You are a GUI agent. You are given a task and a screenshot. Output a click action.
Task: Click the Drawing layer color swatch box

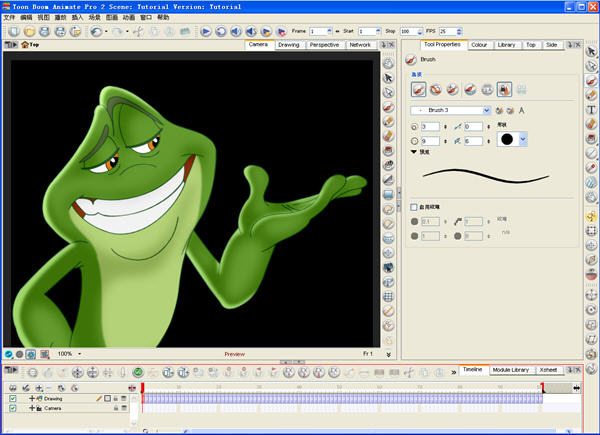tap(107, 398)
